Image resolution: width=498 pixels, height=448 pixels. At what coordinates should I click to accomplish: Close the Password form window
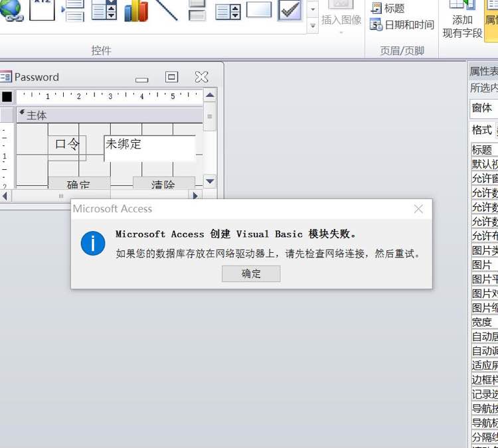click(201, 77)
